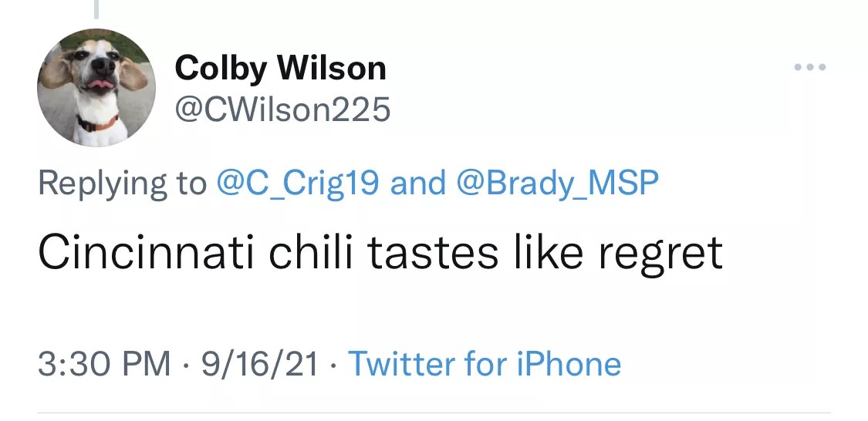
Task: Click the 3:30 PM timestamp
Action: point(104,364)
